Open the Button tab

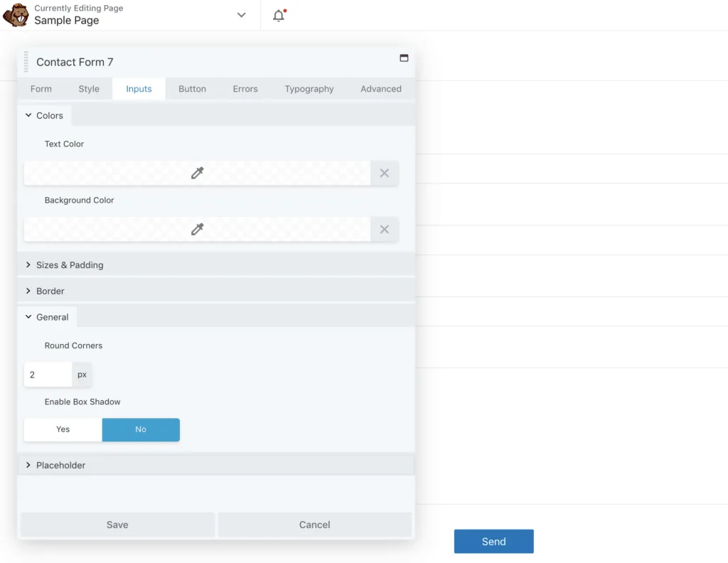(192, 89)
